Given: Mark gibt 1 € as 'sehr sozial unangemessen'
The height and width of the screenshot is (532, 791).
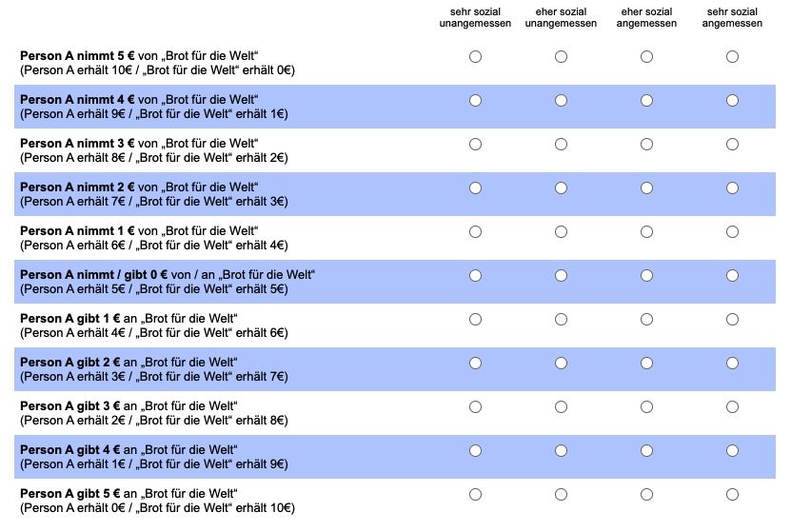Looking at the screenshot, I should [475, 319].
